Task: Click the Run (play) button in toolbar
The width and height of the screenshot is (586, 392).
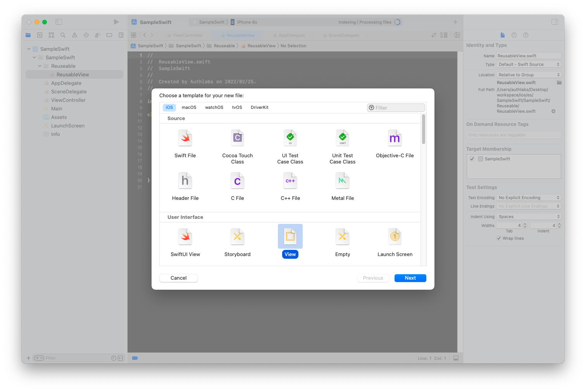Action: pyautogui.click(x=116, y=22)
